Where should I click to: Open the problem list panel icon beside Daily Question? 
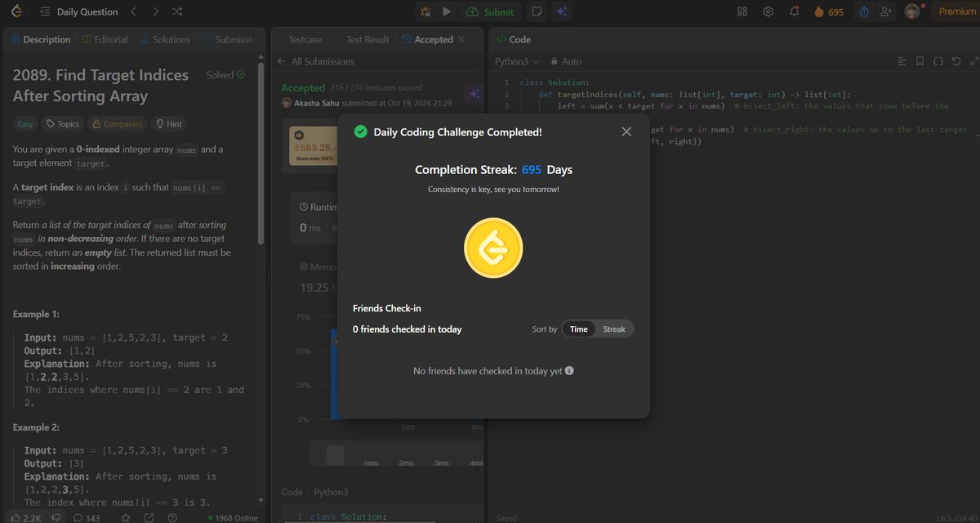click(45, 11)
